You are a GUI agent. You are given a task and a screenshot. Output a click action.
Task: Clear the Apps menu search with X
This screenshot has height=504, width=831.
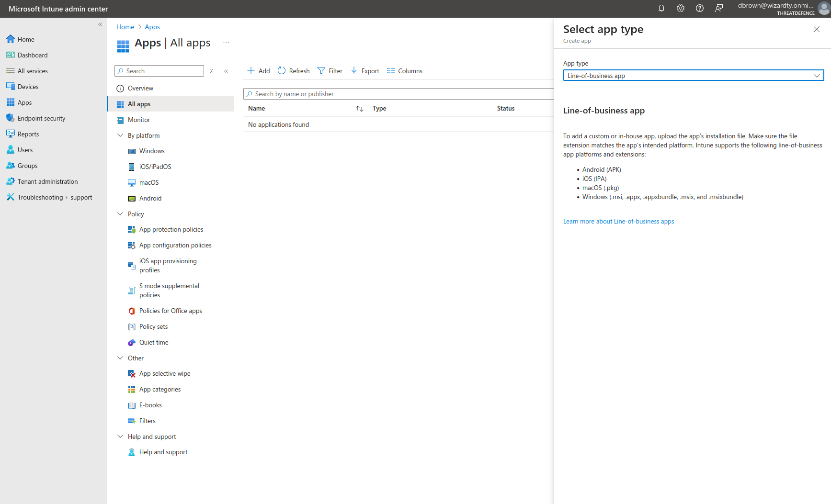[x=212, y=71]
